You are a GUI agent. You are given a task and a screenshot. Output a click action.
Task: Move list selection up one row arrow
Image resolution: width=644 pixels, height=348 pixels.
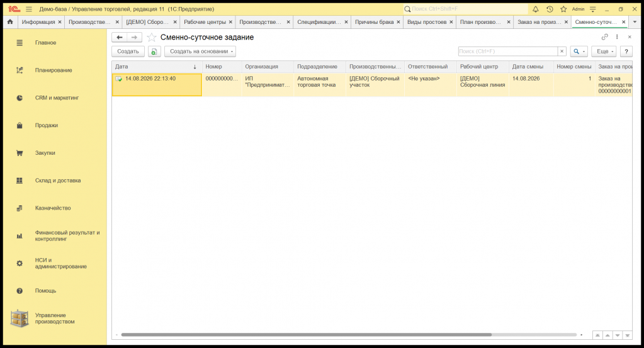607,335
